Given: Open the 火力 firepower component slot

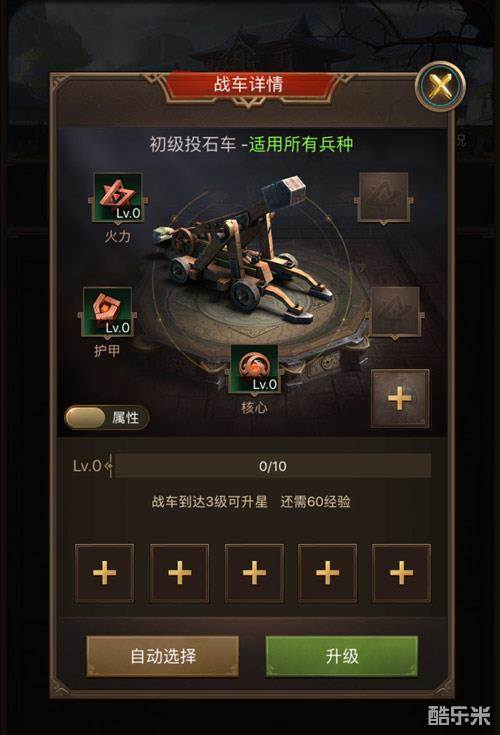Looking at the screenshot, I should (119, 197).
